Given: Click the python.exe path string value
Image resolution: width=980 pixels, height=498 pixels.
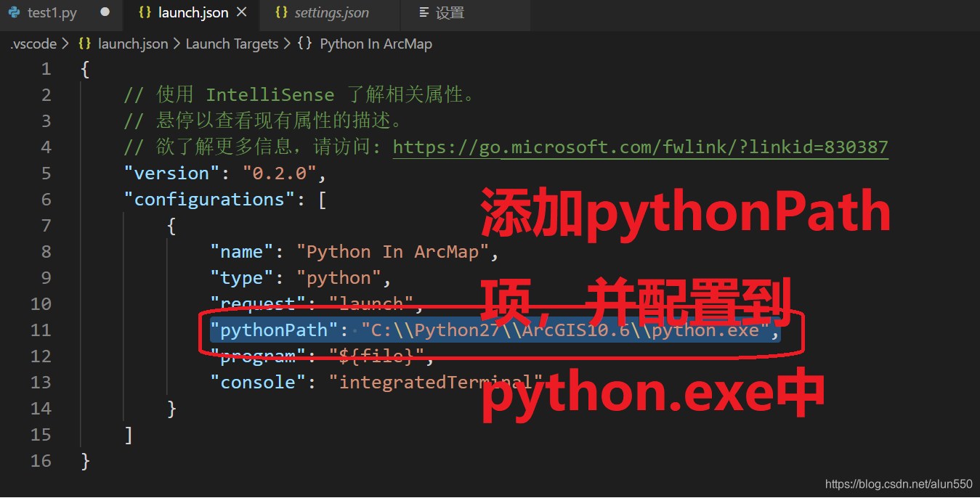Looking at the screenshot, I should (x=565, y=330).
